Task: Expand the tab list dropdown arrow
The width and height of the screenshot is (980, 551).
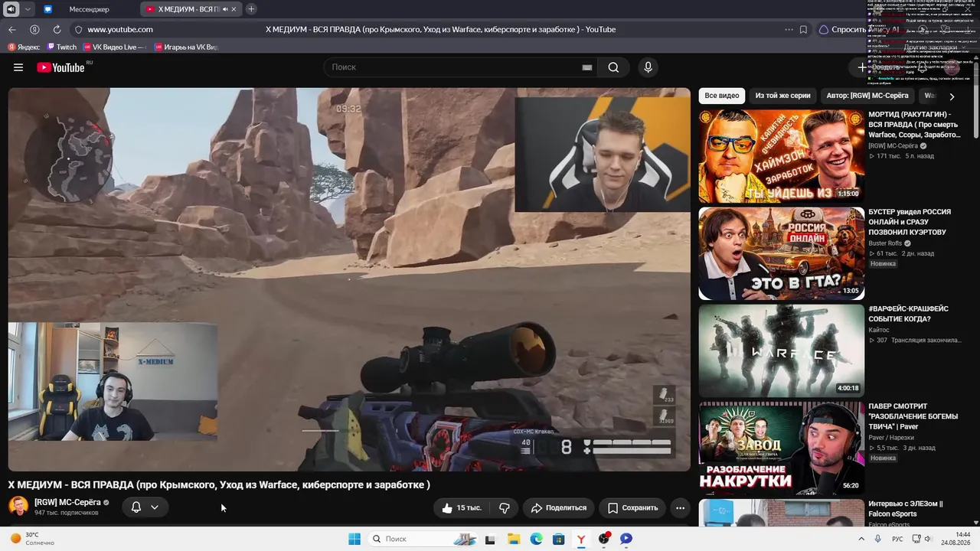Action: [28, 9]
